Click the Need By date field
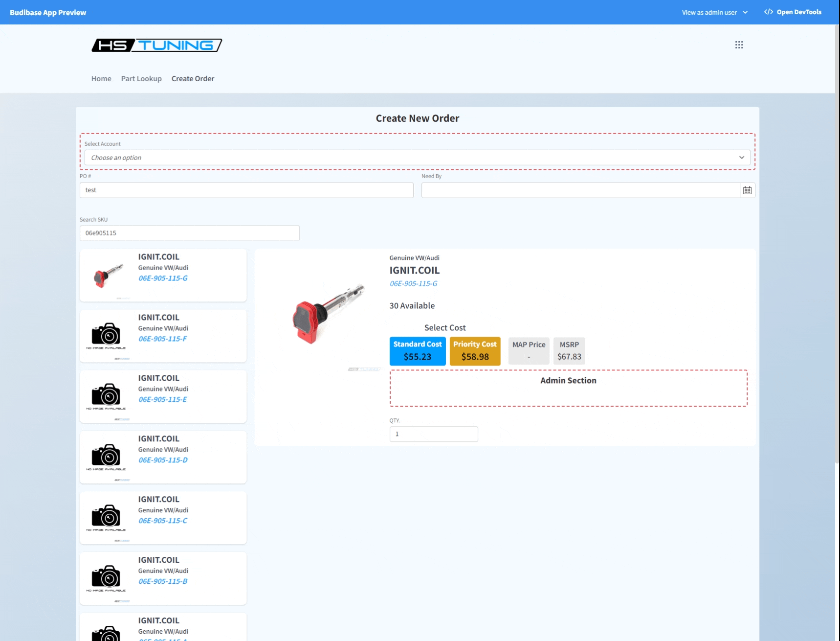The width and height of the screenshot is (840, 641). (580, 190)
